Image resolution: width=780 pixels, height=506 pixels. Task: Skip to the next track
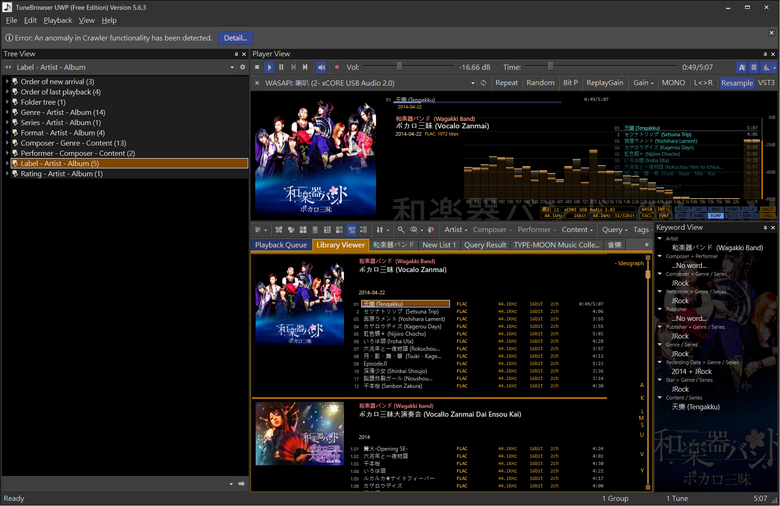tap(305, 67)
